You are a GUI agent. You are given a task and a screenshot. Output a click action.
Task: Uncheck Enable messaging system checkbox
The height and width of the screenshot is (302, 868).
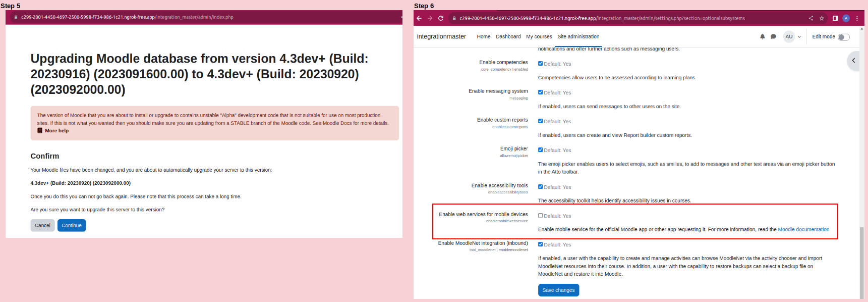click(541, 92)
